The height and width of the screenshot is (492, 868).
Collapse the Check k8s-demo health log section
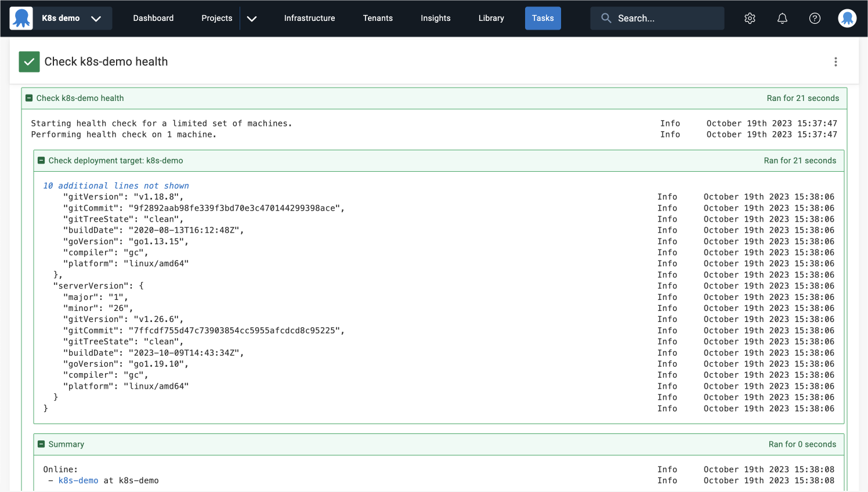pos(28,98)
